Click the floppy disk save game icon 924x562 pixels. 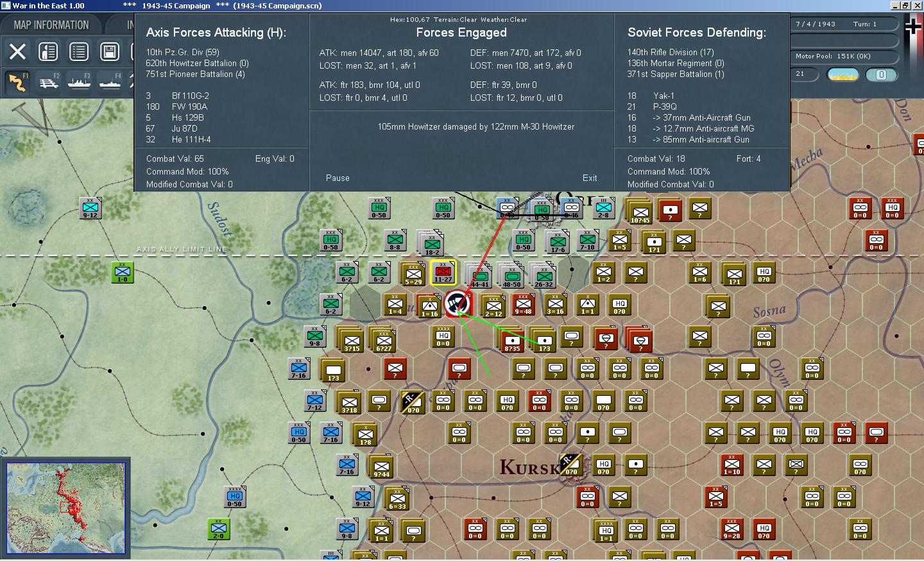tap(110, 51)
